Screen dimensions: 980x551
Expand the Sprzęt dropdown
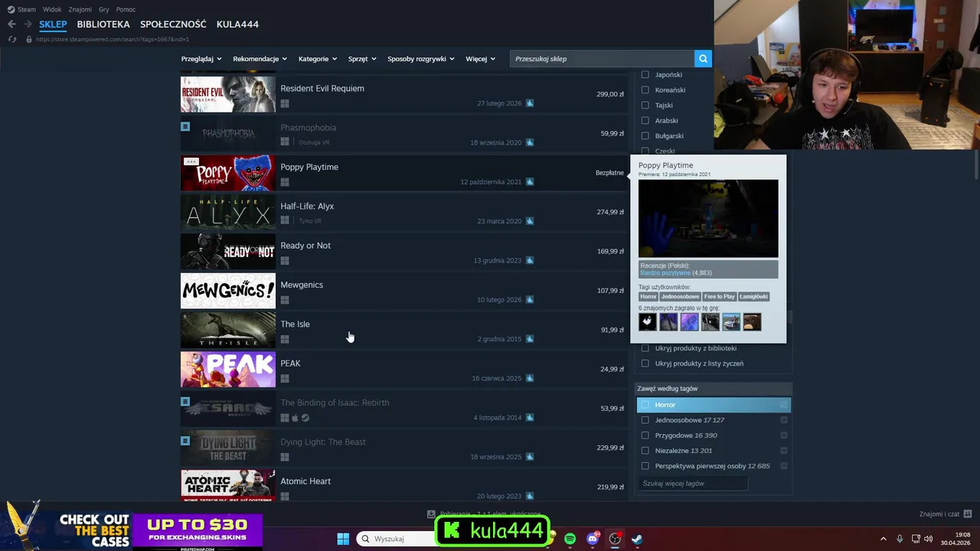click(x=362, y=59)
